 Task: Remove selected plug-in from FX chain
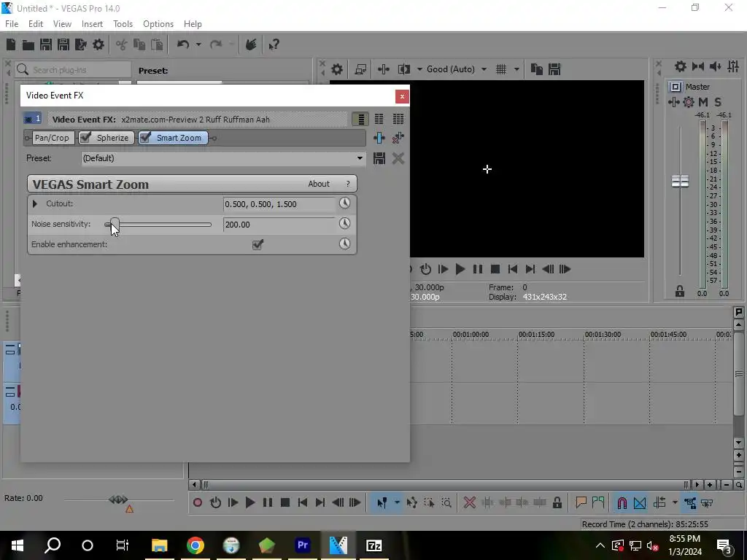tap(398, 138)
